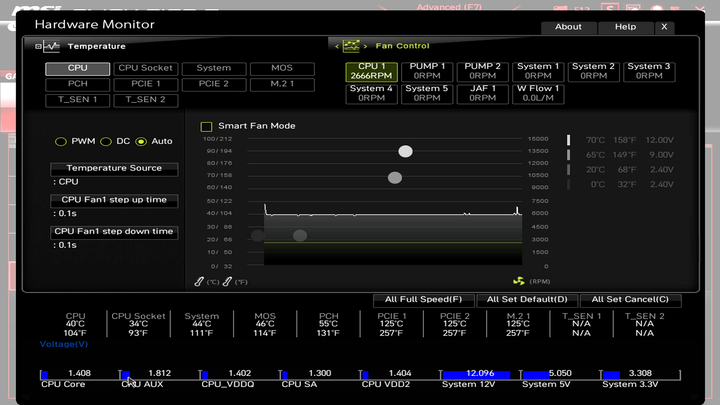The width and height of the screenshot is (720, 405).
Task: Click All Full Speed(F) button
Action: (423, 300)
